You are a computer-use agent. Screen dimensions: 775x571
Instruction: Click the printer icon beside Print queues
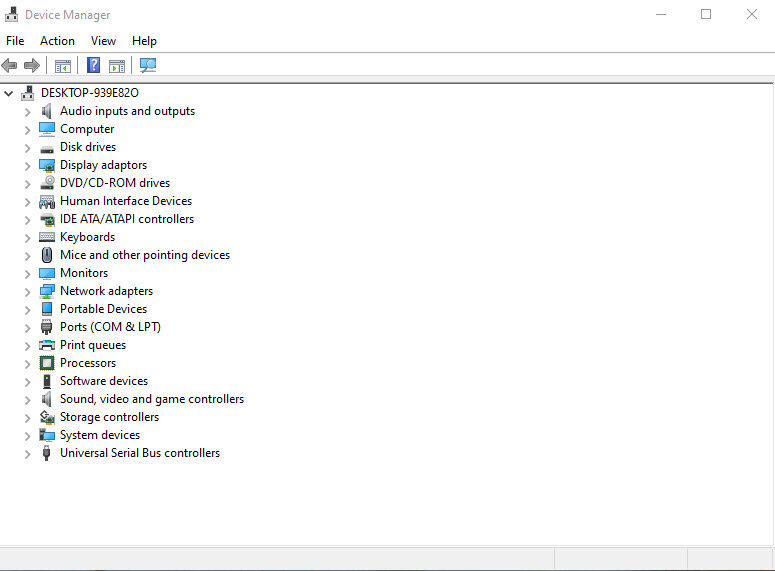point(47,345)
